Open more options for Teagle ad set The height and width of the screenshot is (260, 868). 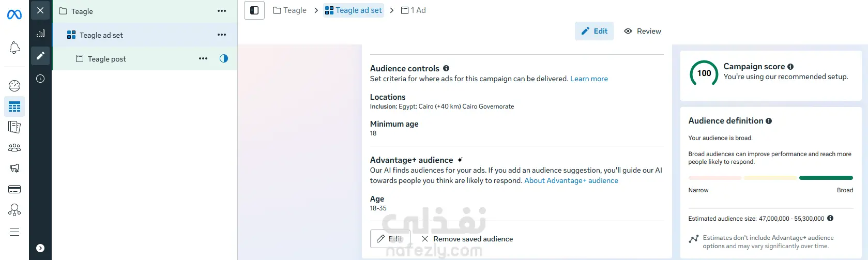222,35
